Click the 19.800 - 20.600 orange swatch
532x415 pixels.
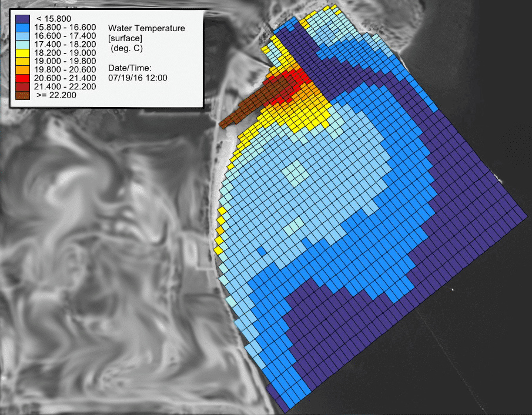coord(22,70)
